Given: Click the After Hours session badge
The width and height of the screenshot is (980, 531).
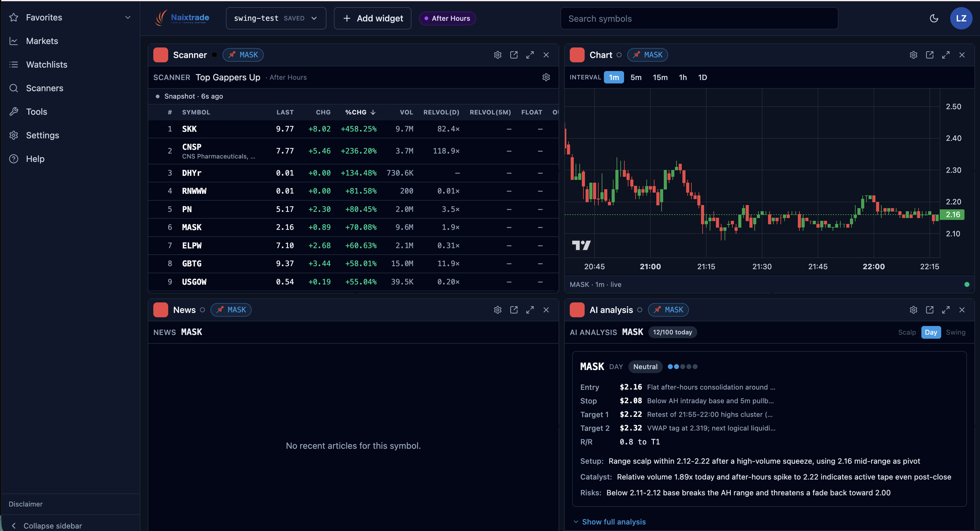Looking at the screenshot, I should coord(447,18).
